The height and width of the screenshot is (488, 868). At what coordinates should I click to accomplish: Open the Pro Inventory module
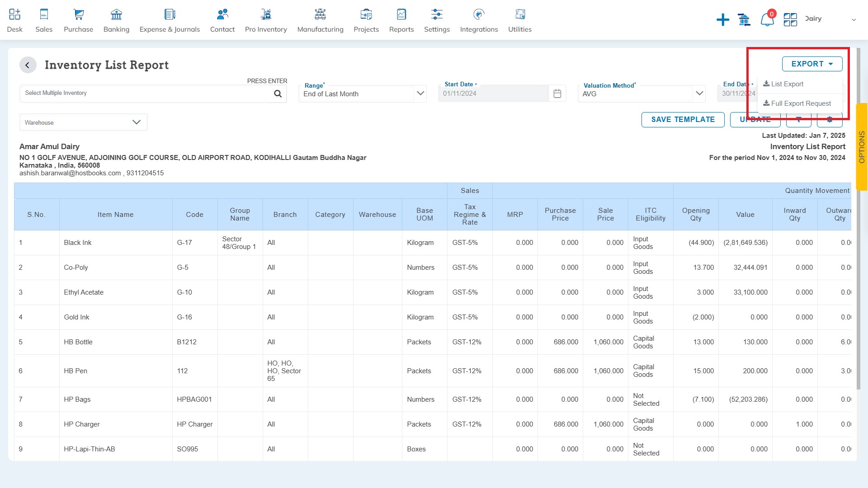[x=266, y=20]
